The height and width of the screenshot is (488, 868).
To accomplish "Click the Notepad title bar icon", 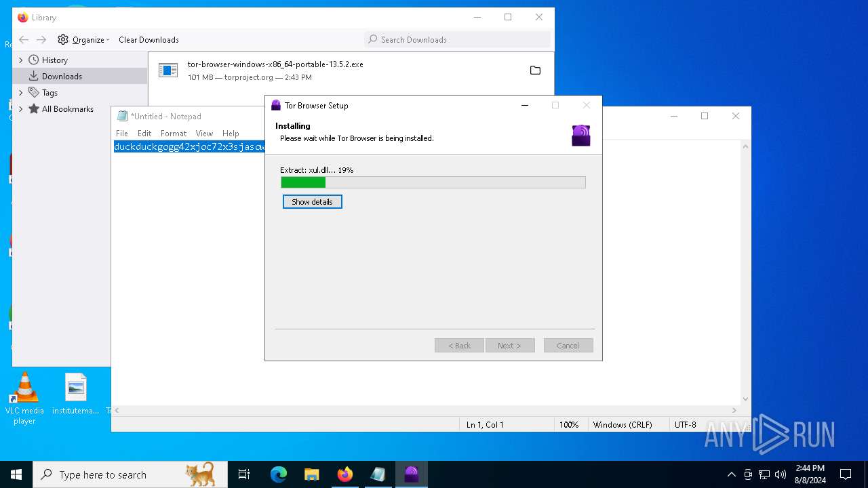I will tap(122, 117).
